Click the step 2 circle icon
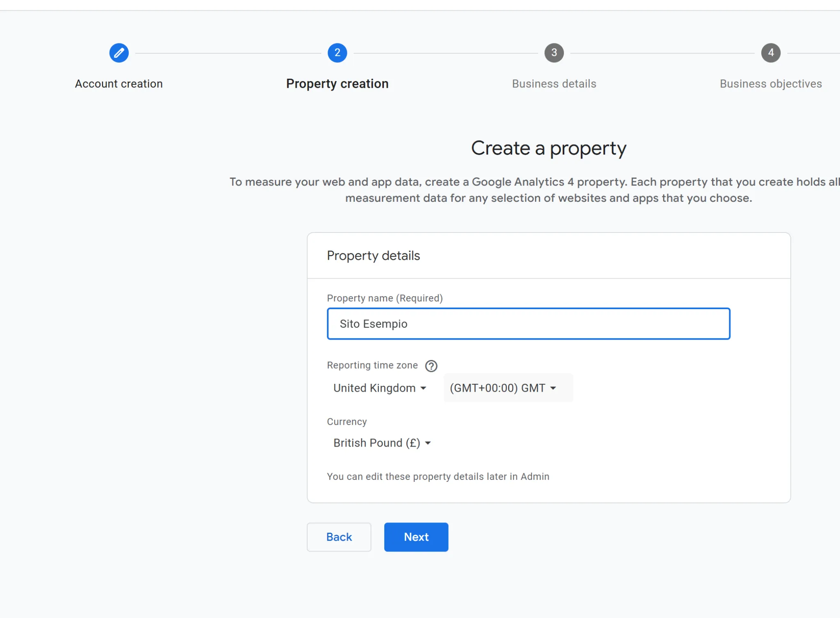The image size is (840, 618). point(337,53)
